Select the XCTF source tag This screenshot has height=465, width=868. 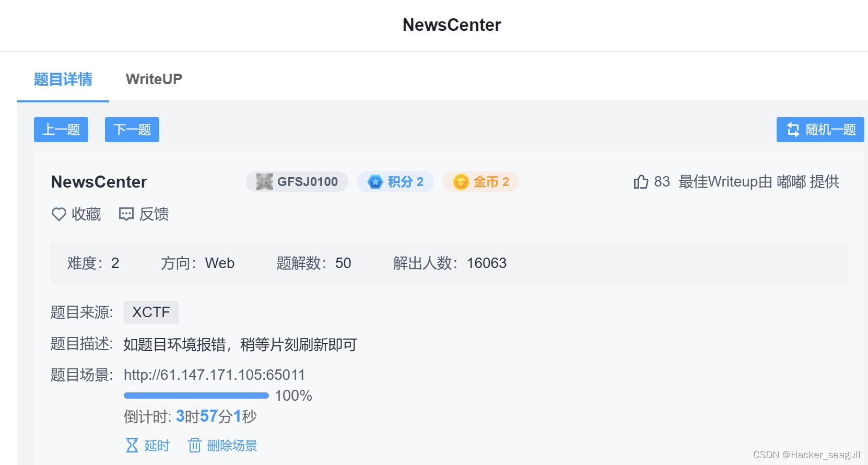(x=151, y=312)
